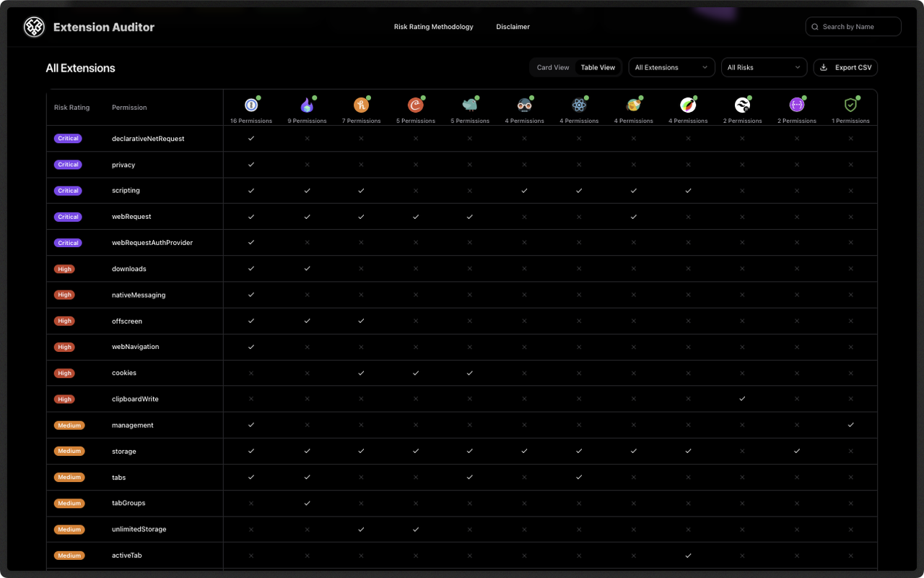This screenshot has width=924, height=578.
Task: Click the tabs permission name
Action: (119, 477)
